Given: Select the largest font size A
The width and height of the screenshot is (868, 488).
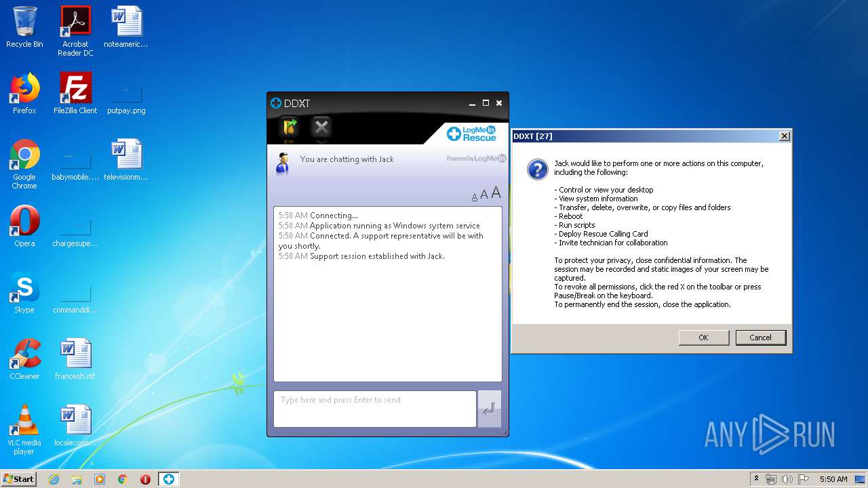Looking at the screenshot, I should tap(496, 193).
